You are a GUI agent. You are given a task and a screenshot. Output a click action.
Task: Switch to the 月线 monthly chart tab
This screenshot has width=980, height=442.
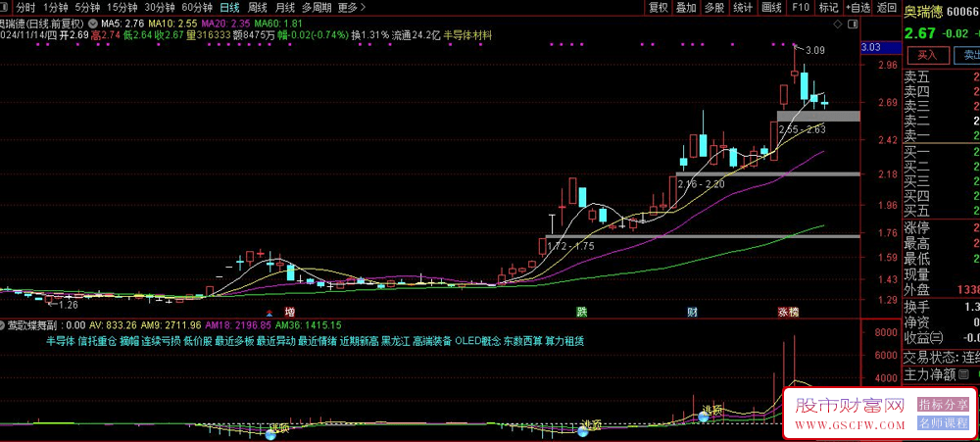pyautogui.click(x=285, y=8)
